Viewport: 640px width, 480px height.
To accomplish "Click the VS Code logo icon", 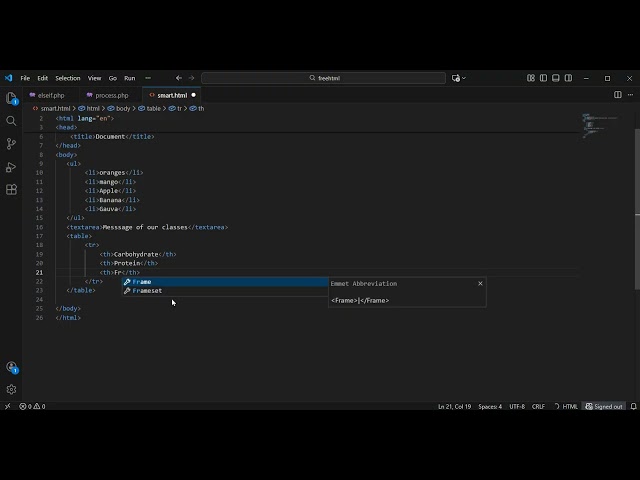I will tap(8, 78).
